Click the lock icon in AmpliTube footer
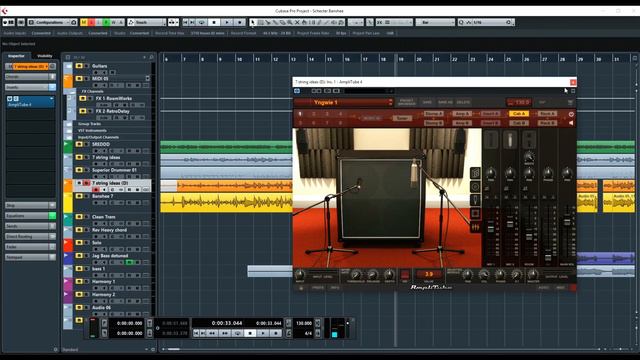 click(x=301, y=288)
